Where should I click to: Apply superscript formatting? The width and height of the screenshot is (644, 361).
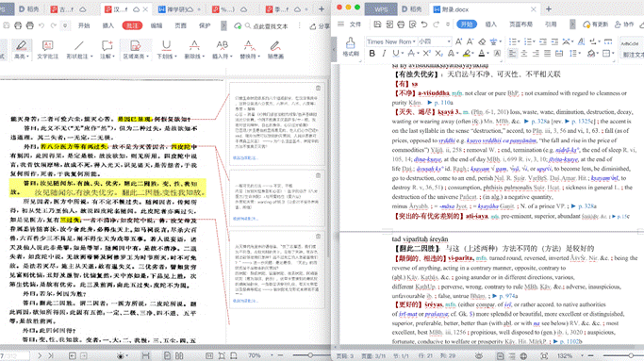click(427, 53)
